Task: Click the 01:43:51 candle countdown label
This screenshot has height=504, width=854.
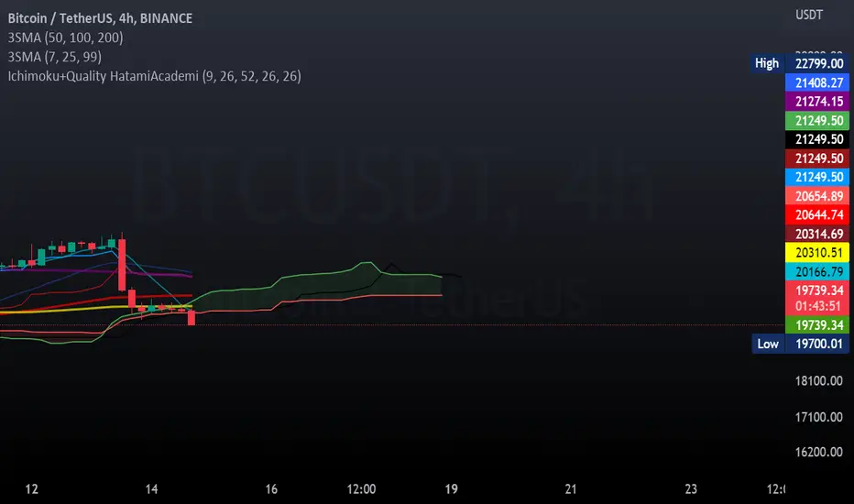Action: coord(817,306)
